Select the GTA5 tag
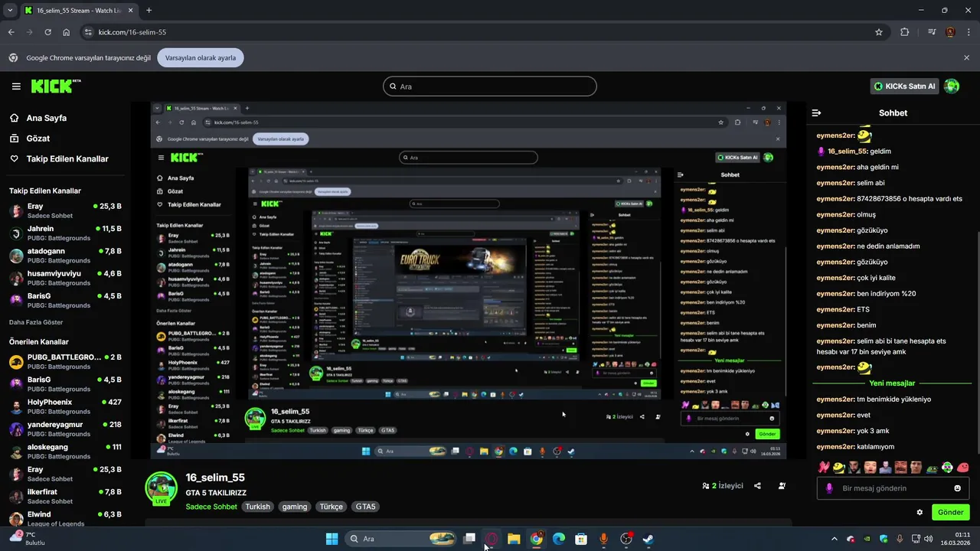The width and height of the screenshot is (980, 551). point(365,507)
